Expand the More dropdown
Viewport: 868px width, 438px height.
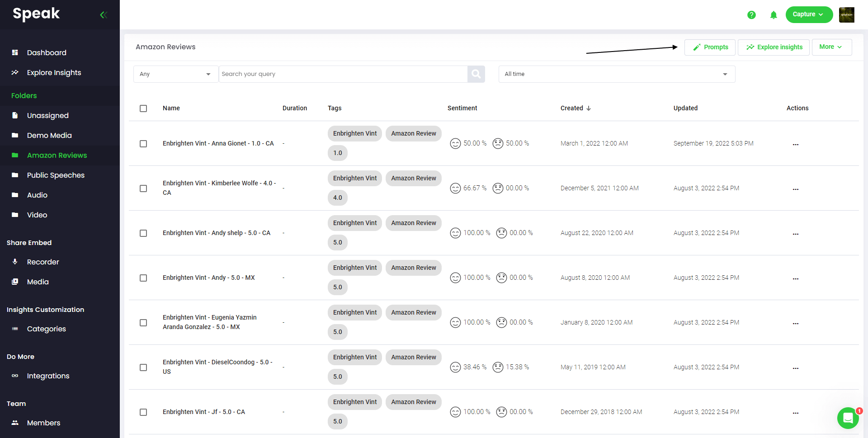pyautogui.click(x=831, y=47)
